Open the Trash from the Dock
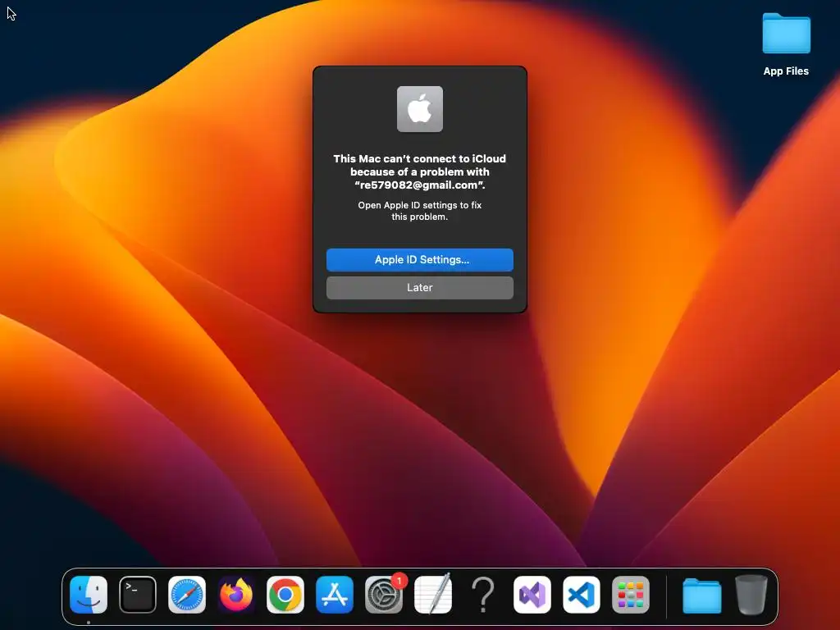 (751, 595)
